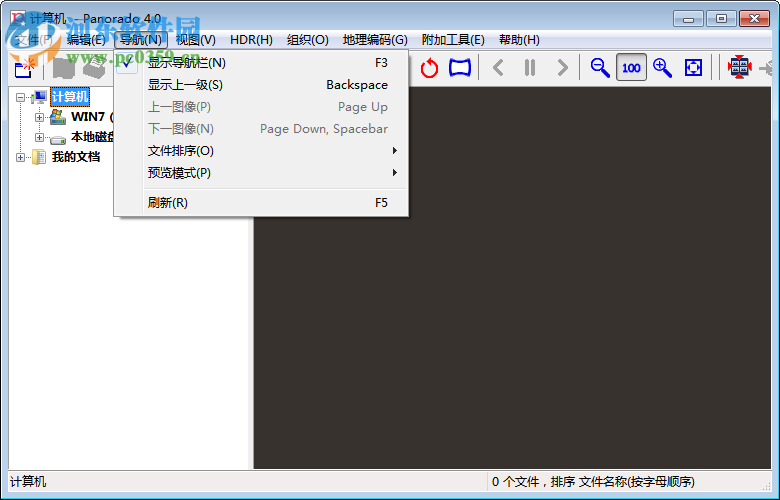Select 计算机 tree item

70,97
